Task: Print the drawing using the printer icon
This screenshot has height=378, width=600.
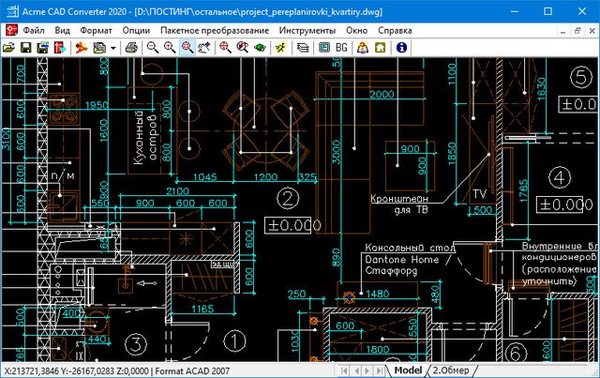Action: point(131,48)
